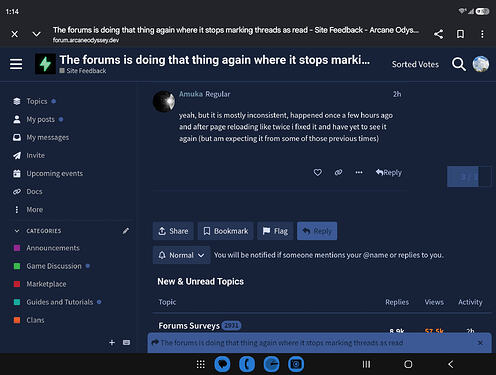Select Invite in the sidebar
Viewport: 496px width, 375px height.
click(x=35, y=155)
